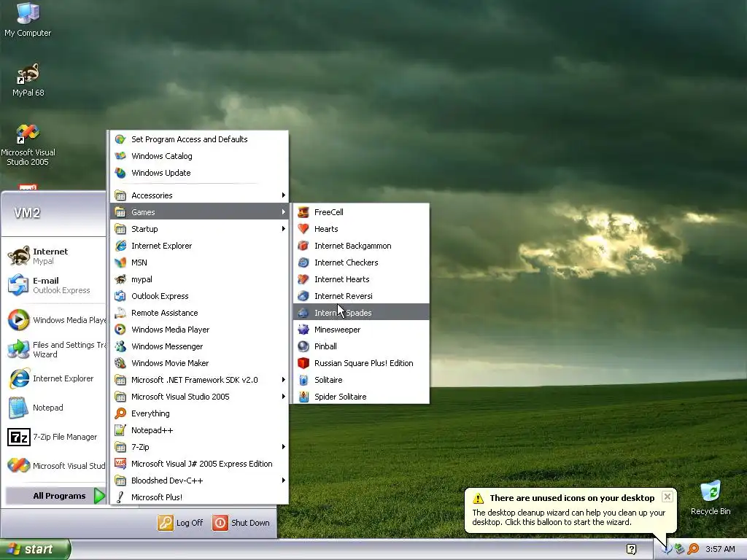
Task: Open E-mail Outlook Express pinned entry
Action: click(55, 285)
